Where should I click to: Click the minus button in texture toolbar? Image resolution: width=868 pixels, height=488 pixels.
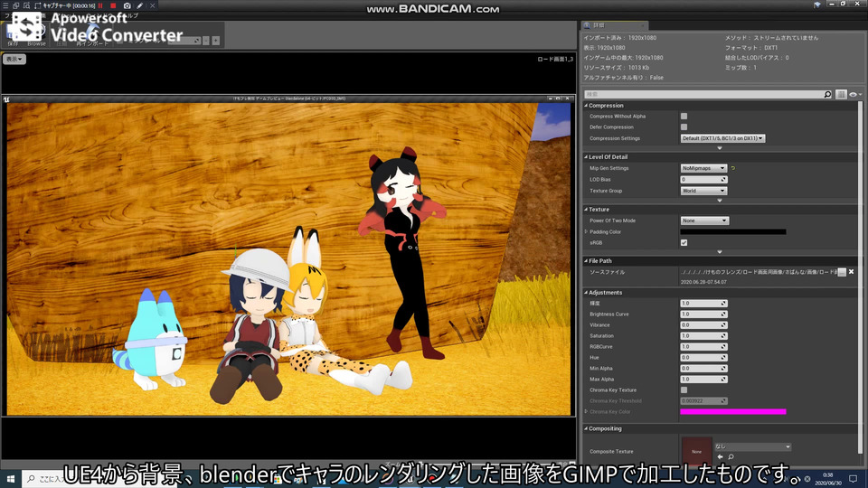point(206,41)
